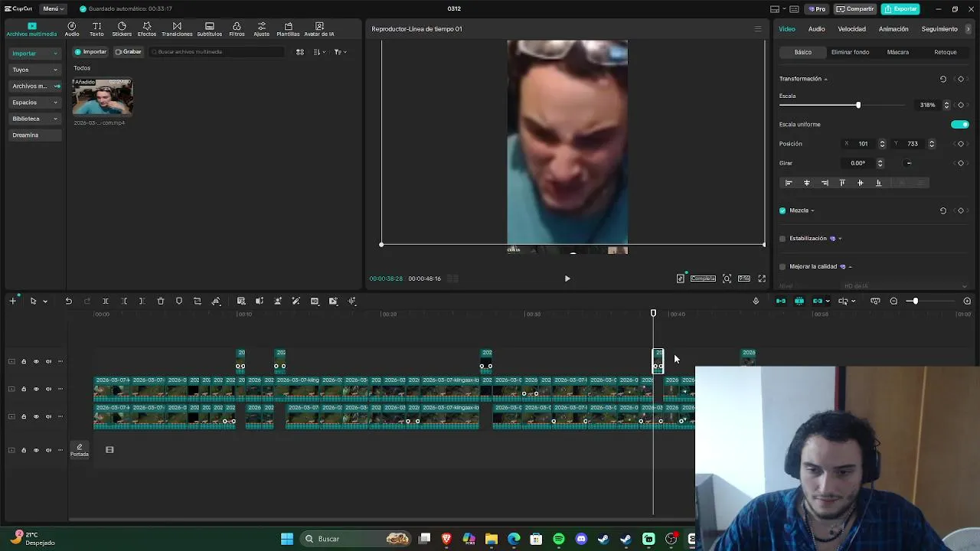The width and height of the screenshot is (980, 551).
Task: Zoom in the timeline with the plus icon
Action: (967, 302)
